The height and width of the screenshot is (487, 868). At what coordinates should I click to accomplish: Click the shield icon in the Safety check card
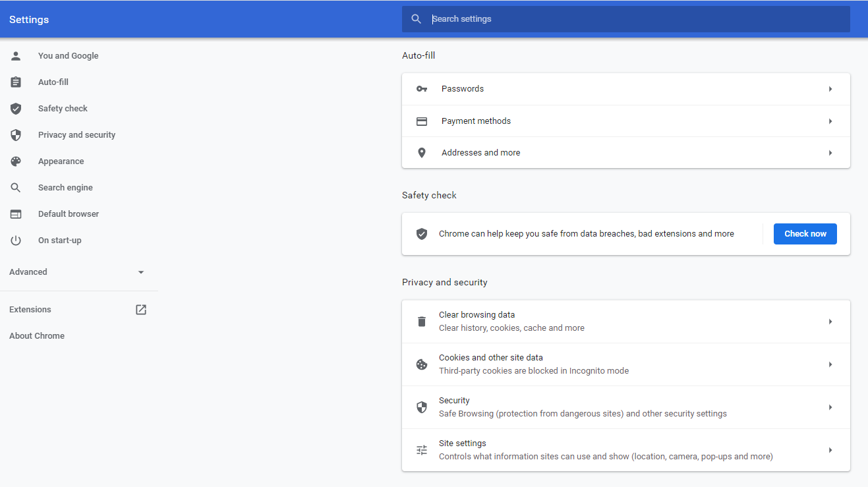422,234
